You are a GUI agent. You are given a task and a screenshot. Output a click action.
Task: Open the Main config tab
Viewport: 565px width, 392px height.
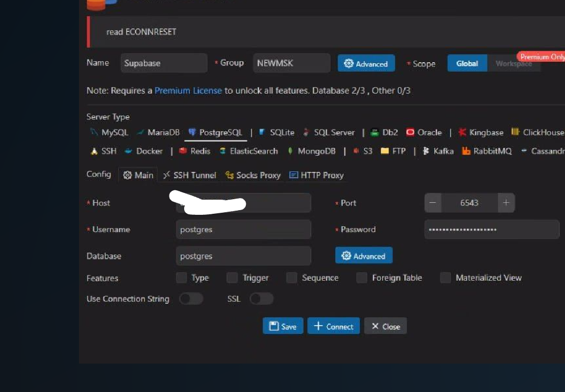click(x=138, y=175)
